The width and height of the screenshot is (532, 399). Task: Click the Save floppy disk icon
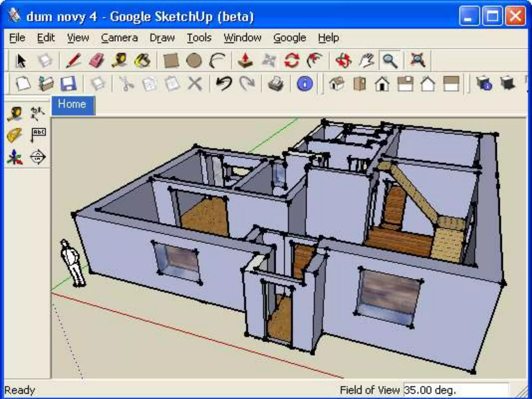tap(68, 84)
